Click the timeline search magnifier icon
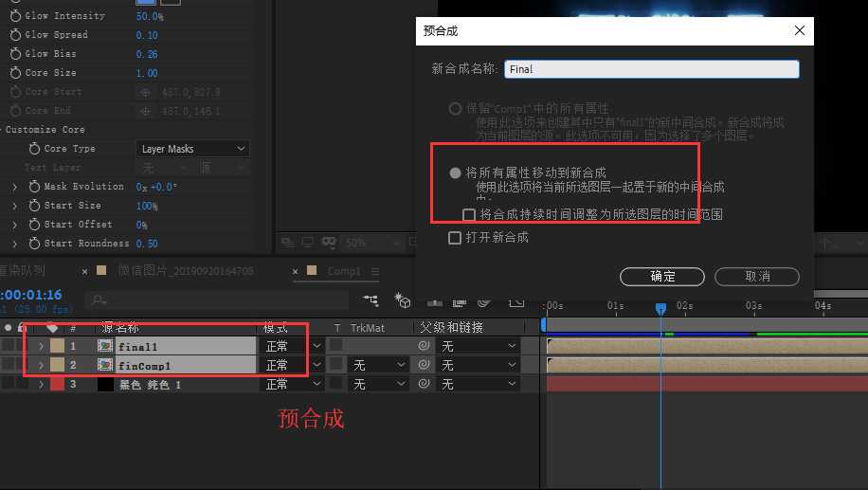 99,299
